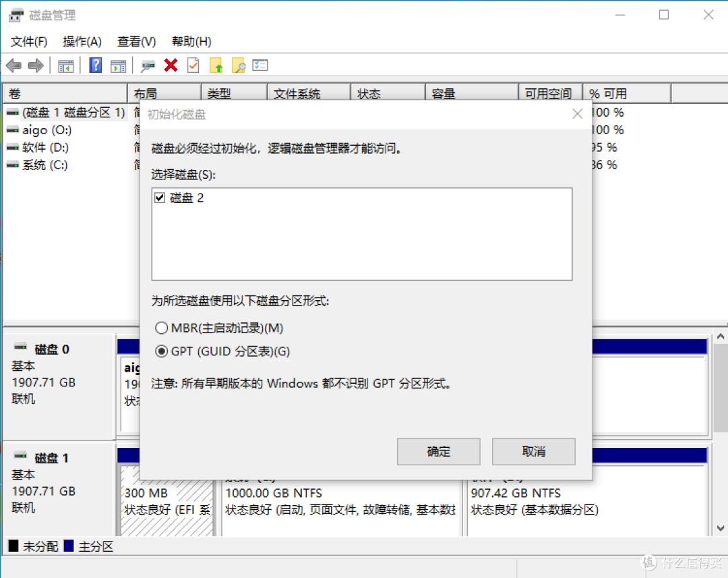
Task: Click black 未分配 legend swatch
Action: [x=13, y=546]
